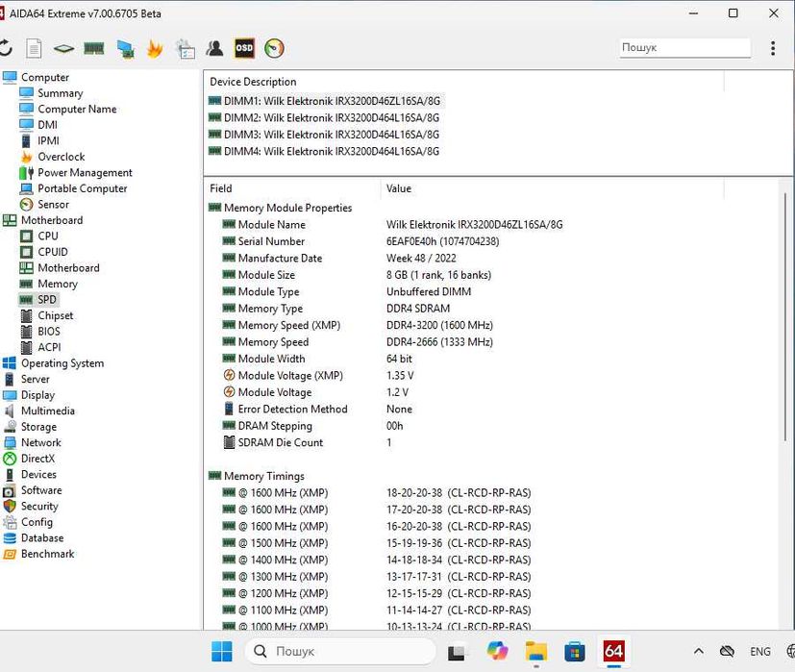
Task: Select Security category
Action: (x=39, y=506)
